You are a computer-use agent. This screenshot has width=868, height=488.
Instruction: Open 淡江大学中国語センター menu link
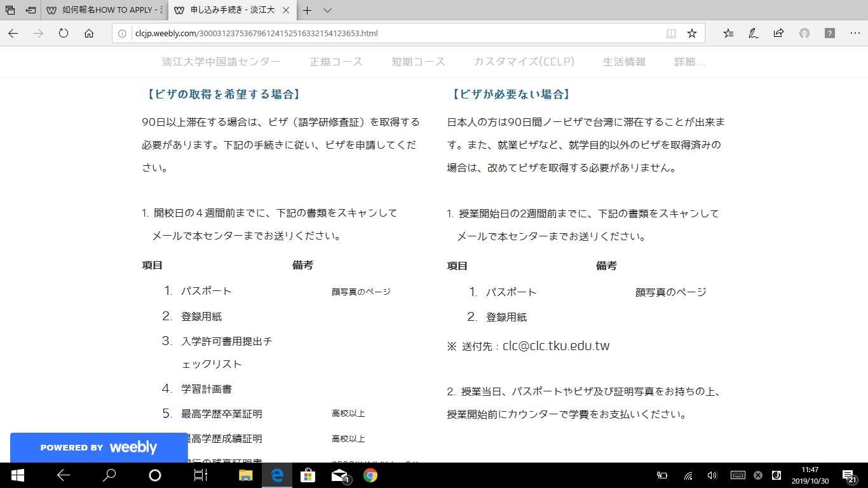[x=221, y=62]
